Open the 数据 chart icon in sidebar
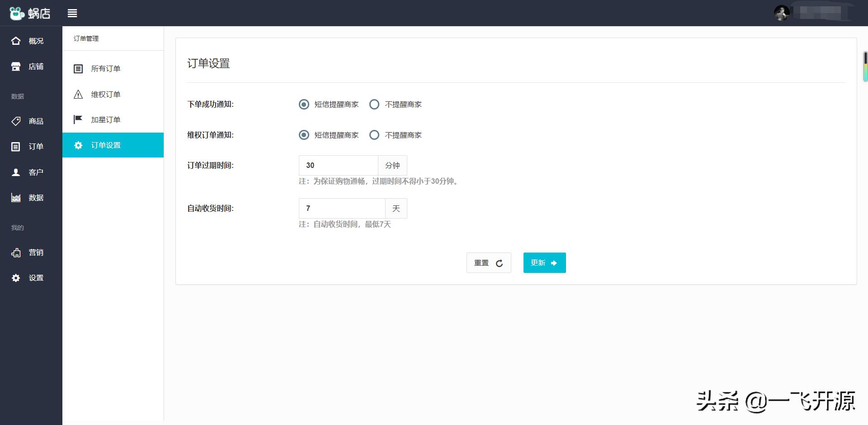 click(x=16, y=198)
